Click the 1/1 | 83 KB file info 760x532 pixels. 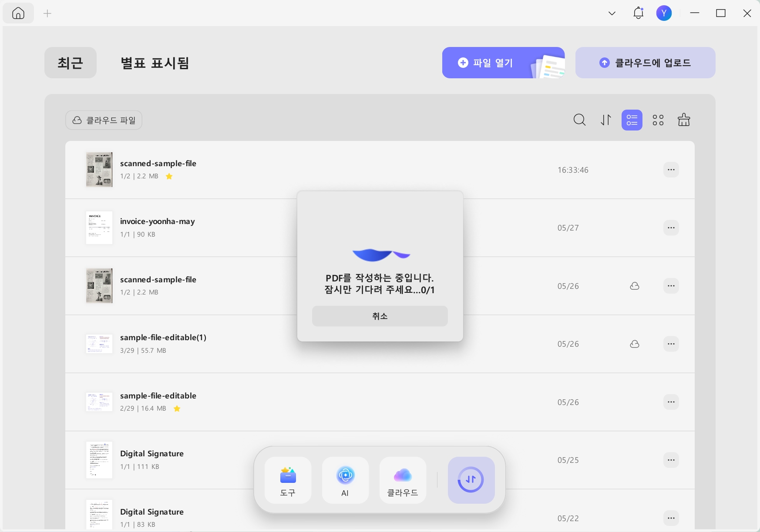coord(138,525)
